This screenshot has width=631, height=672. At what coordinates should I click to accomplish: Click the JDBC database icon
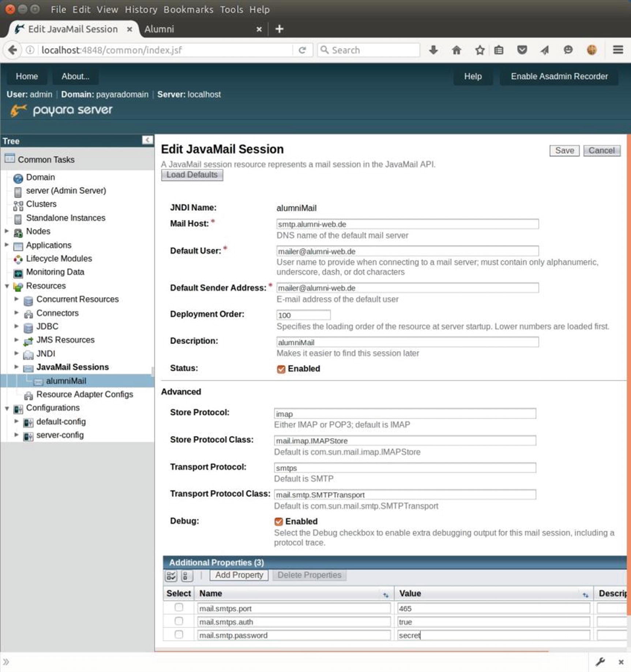28,327
